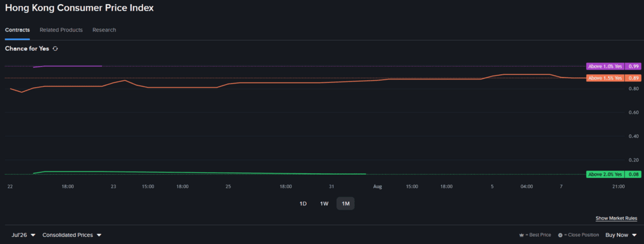Click the orange Above 1.5% Yes label
644x244 pixels.
click(605, 78)
